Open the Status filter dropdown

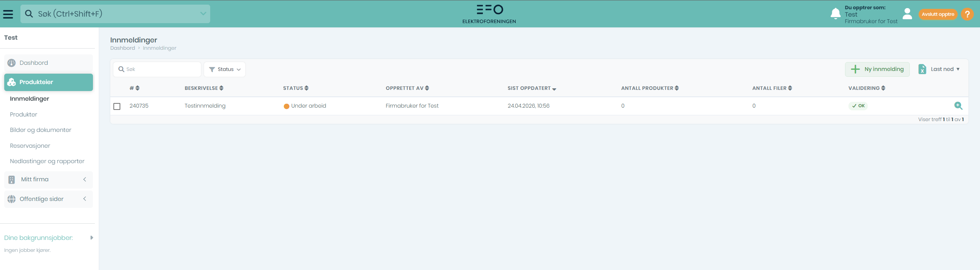tap(225, 69)
